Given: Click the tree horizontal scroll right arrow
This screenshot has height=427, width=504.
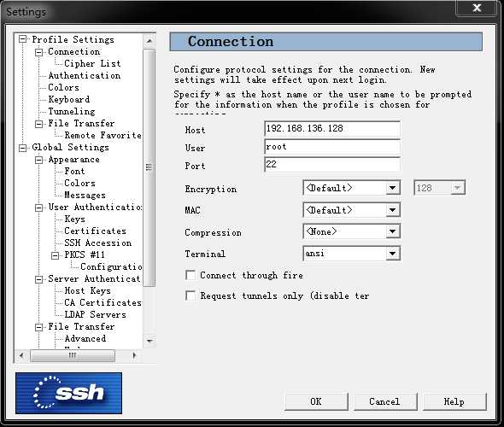Looking at the screenshot, I should click(x=134, y=355).
